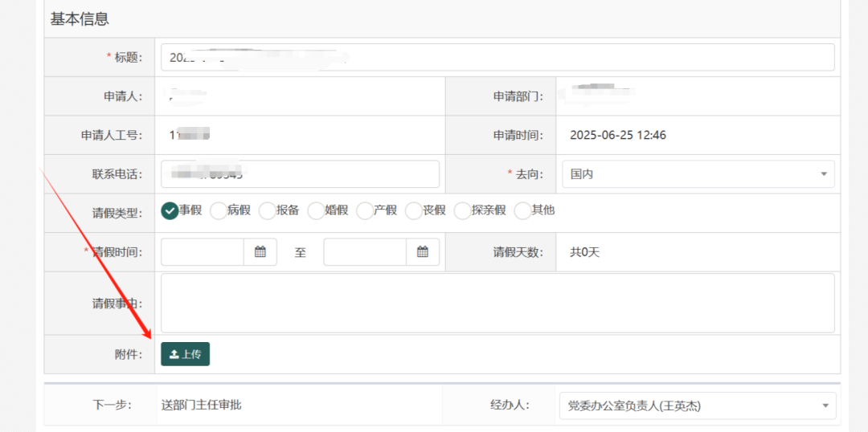Image resolution: width=868 pixels, height=432 pixels.
Task: Click the 请假事由 reason text area
Action: 497,303
